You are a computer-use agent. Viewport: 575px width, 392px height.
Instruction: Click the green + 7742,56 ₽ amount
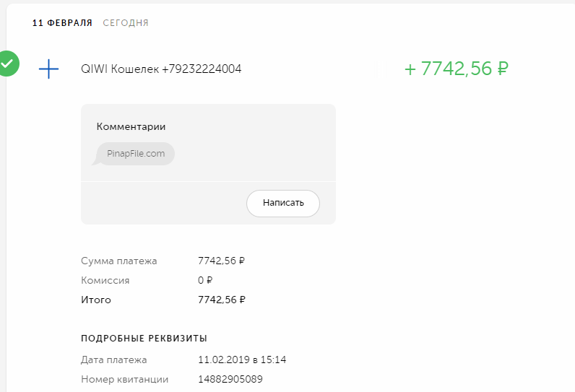457,69
